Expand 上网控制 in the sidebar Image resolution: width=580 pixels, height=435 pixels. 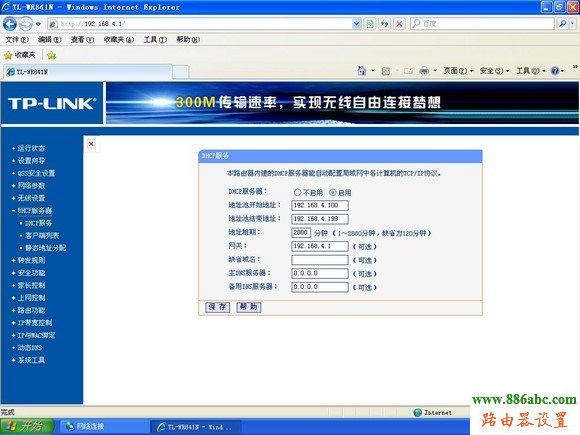(x=31, y=298)
